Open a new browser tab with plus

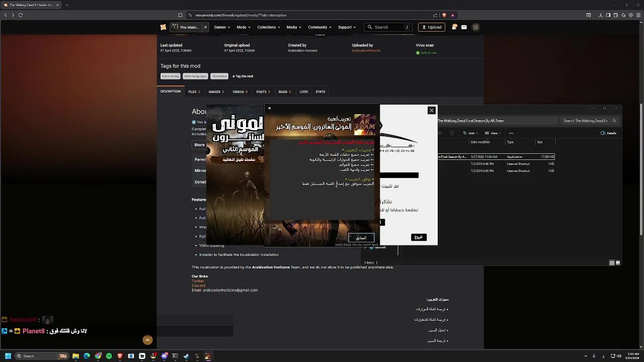(x=66, y=5)
